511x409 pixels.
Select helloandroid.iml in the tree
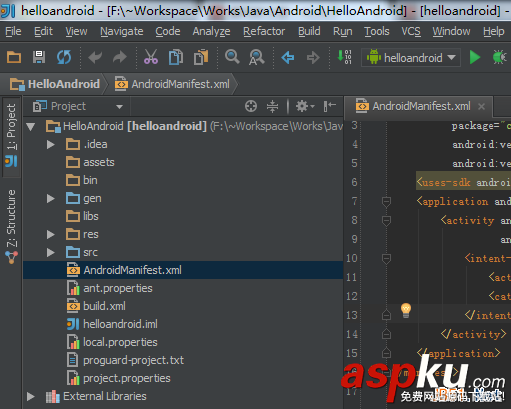112,324
